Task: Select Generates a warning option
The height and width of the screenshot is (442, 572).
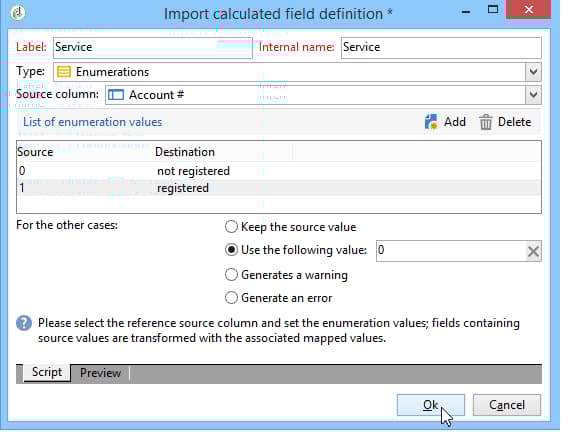Action: [231, 275]
